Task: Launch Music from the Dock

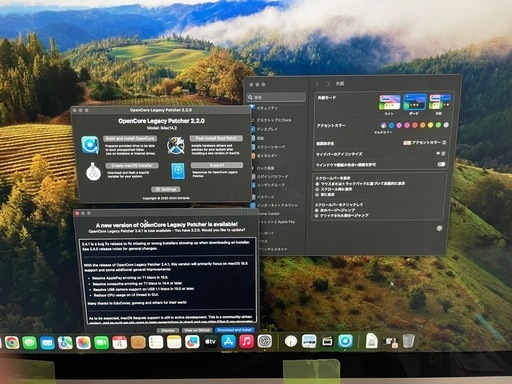Action: [x=246, y=341]
